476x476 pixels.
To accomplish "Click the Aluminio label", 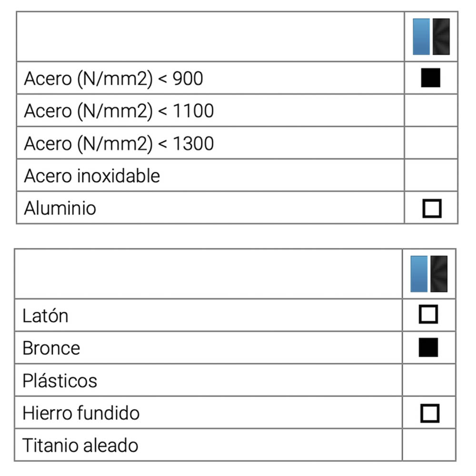I will 60,208.
